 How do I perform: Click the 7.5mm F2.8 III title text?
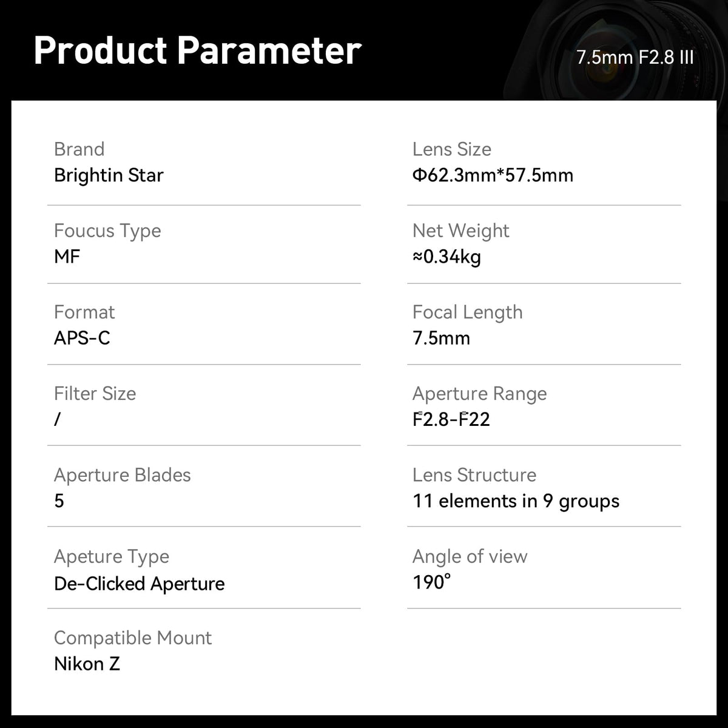coord(635,58)
